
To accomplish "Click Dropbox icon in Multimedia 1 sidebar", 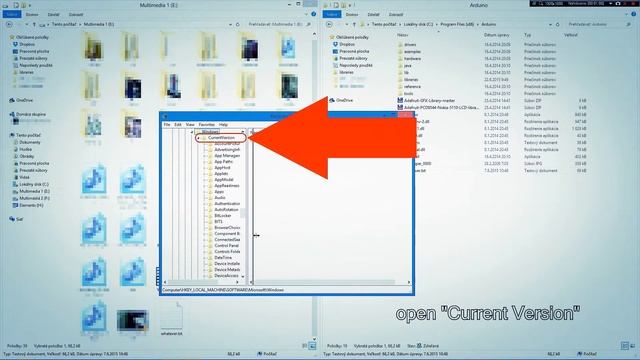I will tap(16, 44).
